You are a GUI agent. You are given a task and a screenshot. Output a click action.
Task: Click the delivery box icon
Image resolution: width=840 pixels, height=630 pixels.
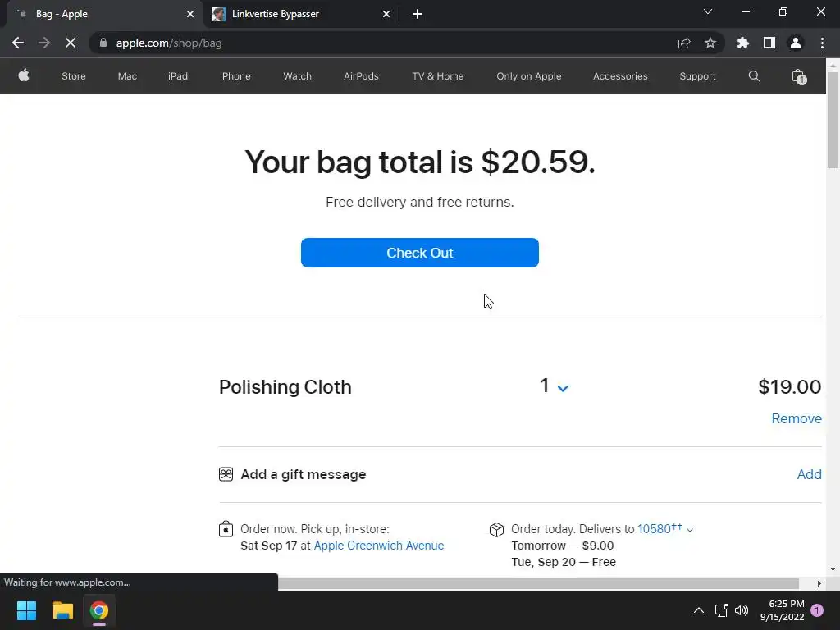click(496, 530)
